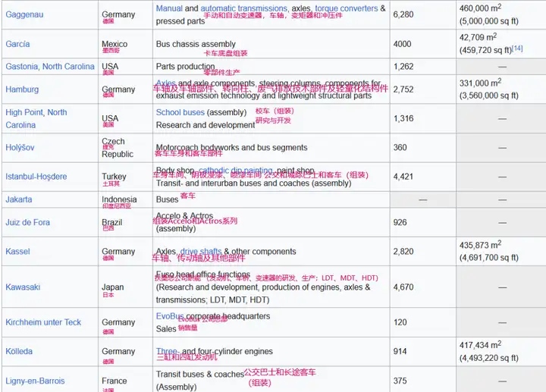The height and width of the screenshot is (392, 546).
Task: Open the Gaggenau plant link
Action: point(24,14)
